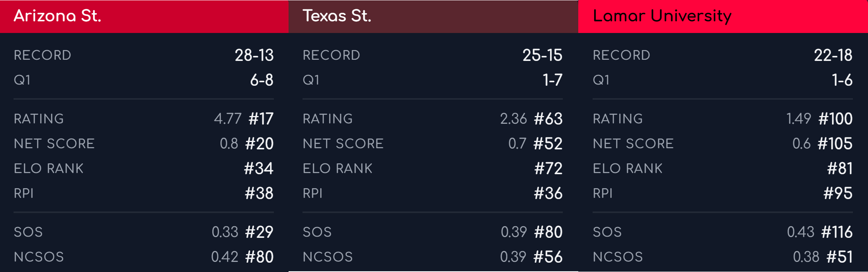Viewport: 868px width, 272px height.
Task: Select Lamar rating rank #100
Action: pos(835,119)
